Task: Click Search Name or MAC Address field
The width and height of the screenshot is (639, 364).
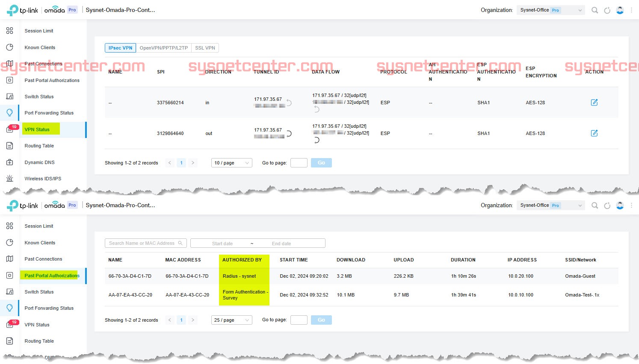Action: [x=146, y=243]
